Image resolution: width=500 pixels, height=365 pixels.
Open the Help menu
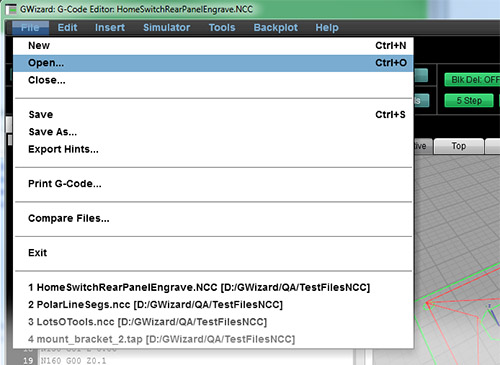click(x=327, y=28)
